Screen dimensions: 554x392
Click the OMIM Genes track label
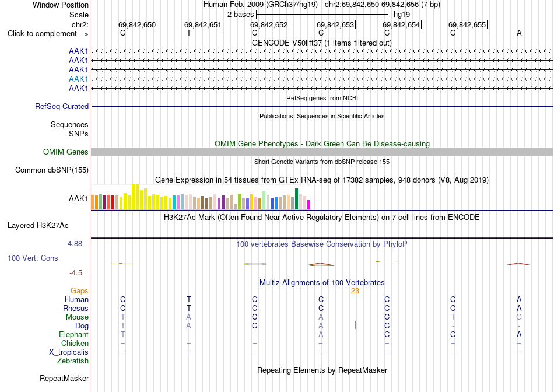tap(66, 152)
